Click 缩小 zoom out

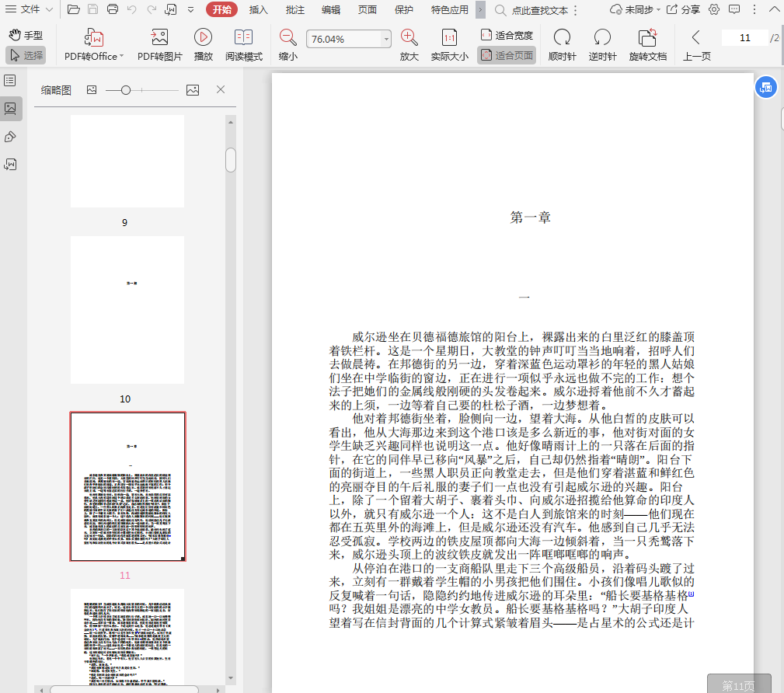point(288,45)
